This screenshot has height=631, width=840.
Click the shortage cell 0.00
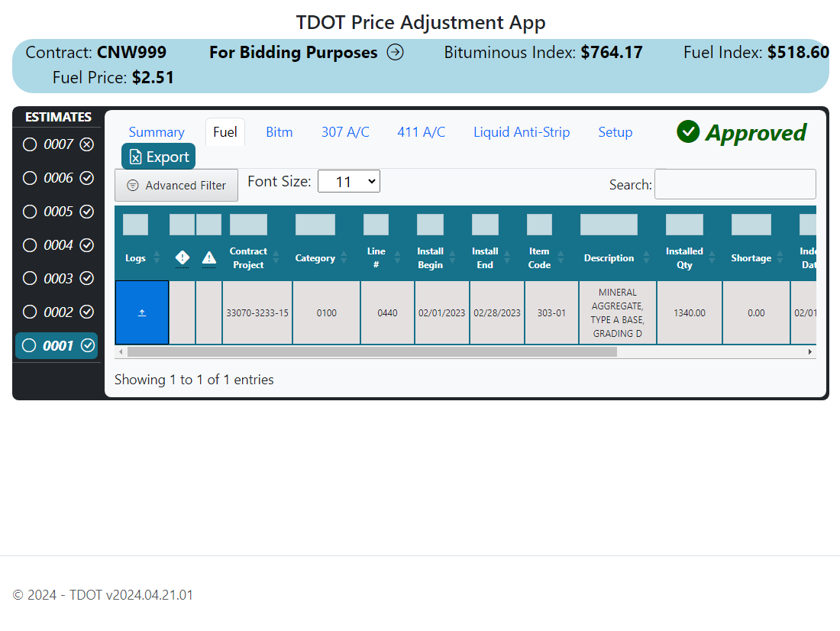pos(756,312)
